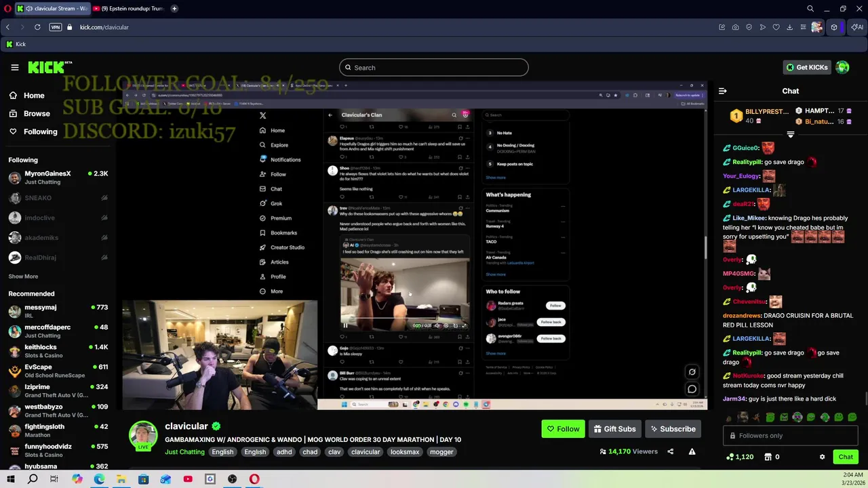Image resolution: width=868 pixels, height=488 pixels.
Task: Toggle the Opera VPN badge
Action: click(x=56, y=27)
